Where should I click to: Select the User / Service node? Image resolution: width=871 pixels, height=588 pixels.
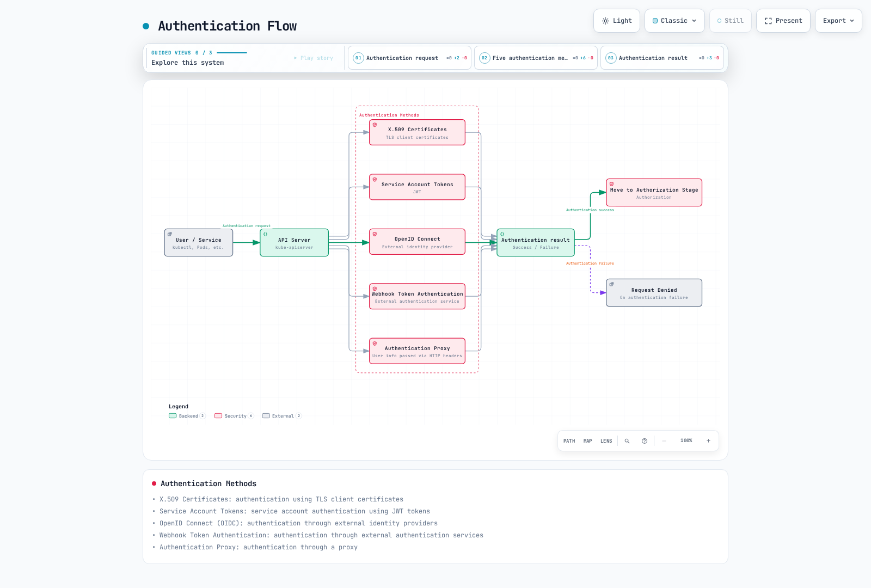(199, 243)
